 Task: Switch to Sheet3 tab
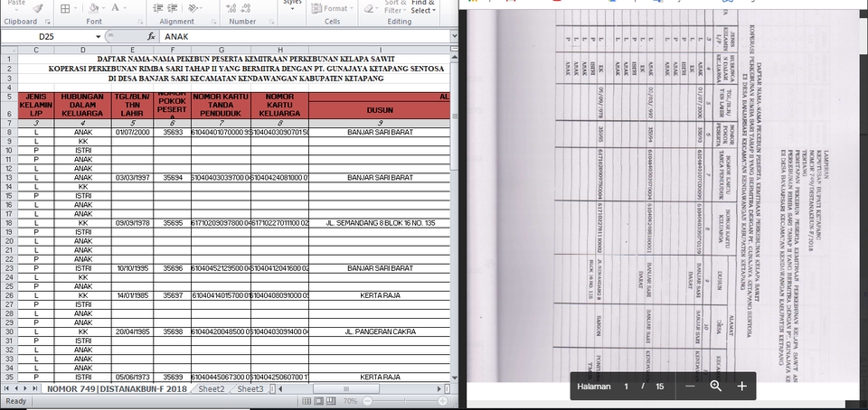point(250,389)
